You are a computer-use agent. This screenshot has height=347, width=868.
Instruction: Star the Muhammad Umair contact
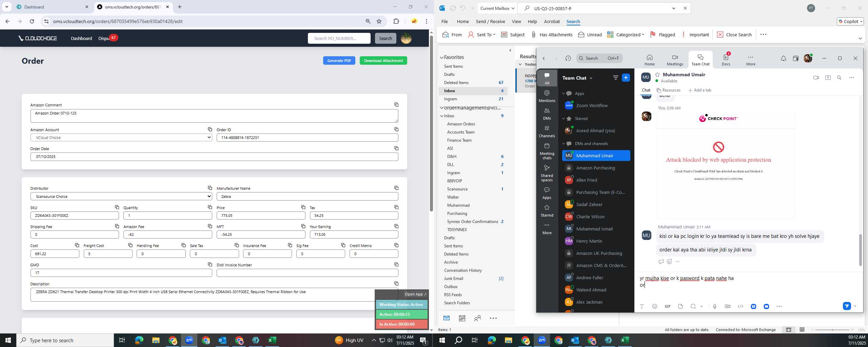(x=657, y=75)
